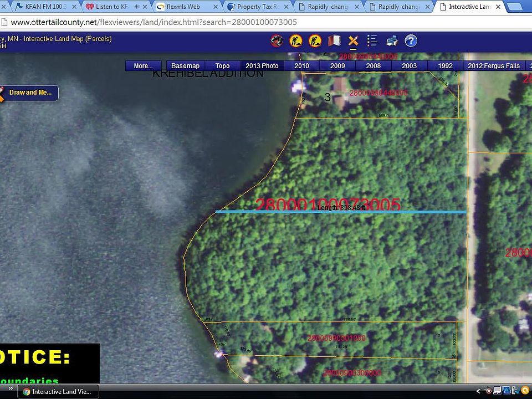Switch to Property Tax browser tab
The image size is (532, 399).
pos(258,7)
